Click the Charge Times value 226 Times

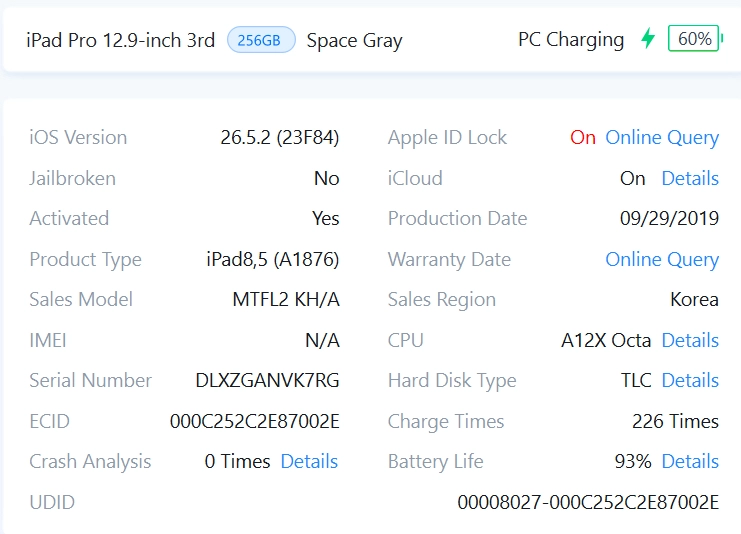pyautogui.click(x=675, y=421)
